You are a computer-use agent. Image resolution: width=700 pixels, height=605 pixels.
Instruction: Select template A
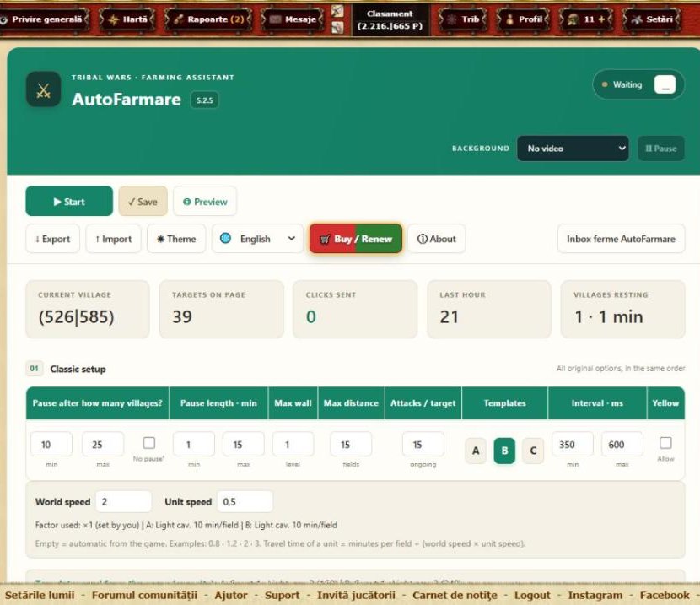click(x=476, y=451)
